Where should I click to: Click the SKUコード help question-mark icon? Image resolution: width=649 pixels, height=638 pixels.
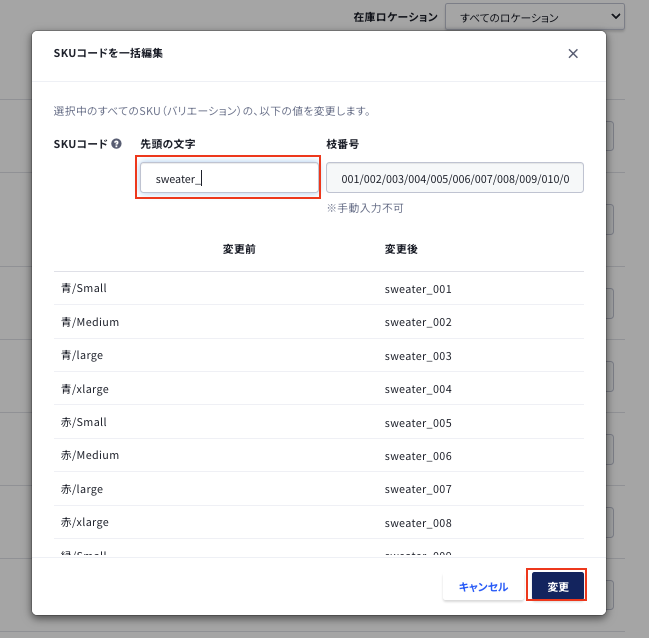coord(117,144)
